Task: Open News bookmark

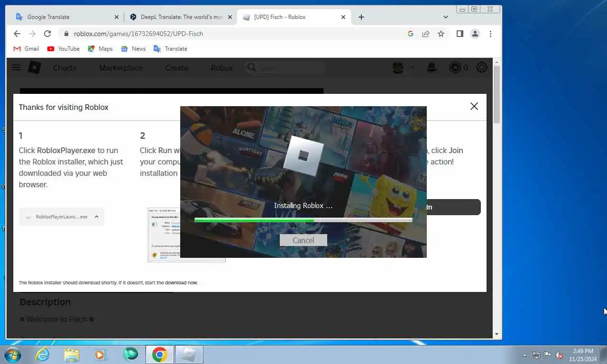Action: click(x=133, y=49)
